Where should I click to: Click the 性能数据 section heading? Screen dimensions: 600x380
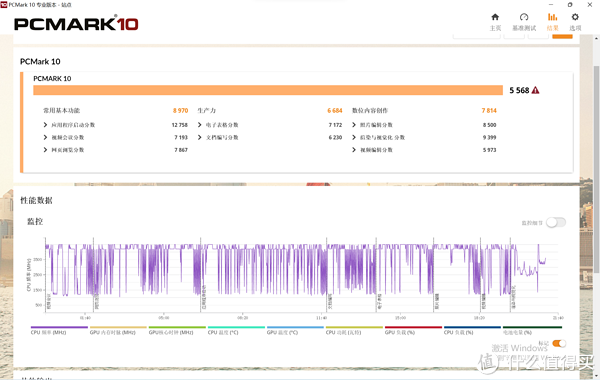36,200
